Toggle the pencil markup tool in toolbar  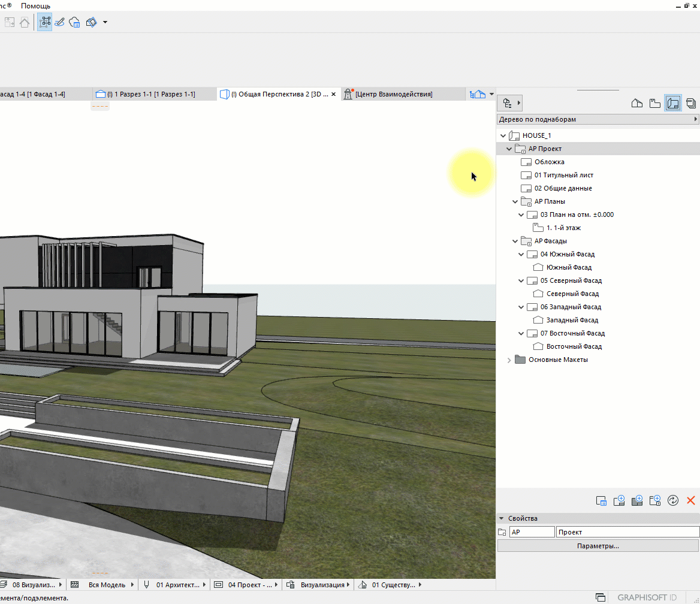(x=59, y=22)
